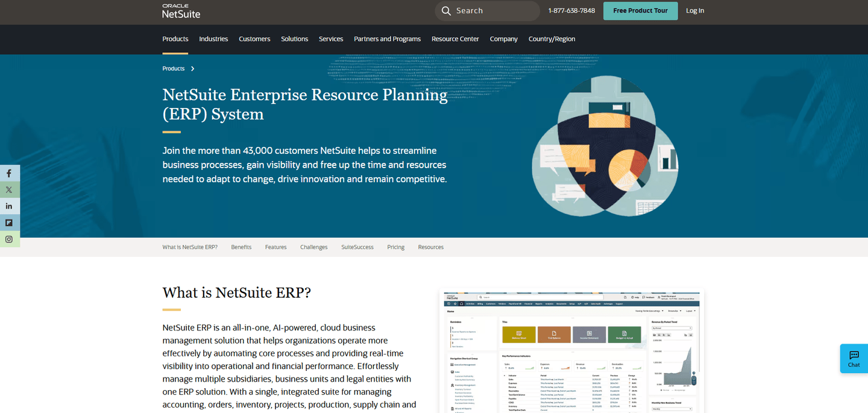
Task: Open the Industries navigation menu
Action: click(213, 39)
